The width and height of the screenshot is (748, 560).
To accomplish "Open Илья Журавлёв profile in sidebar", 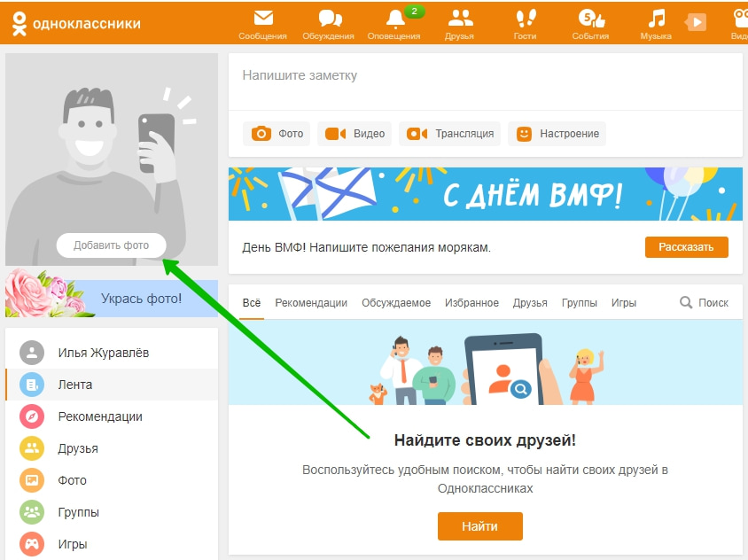I will tap(112, 353).
